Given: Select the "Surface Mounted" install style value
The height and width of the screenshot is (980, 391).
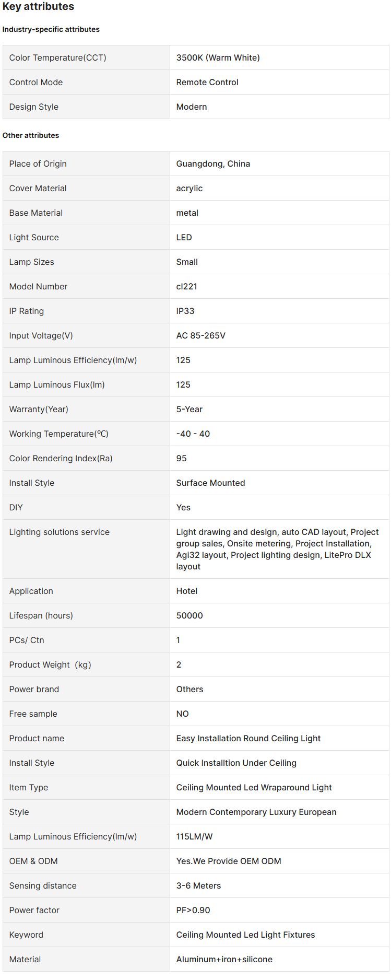Looking at the screenshot, I should pyautogui.click(x=210, y=483).
